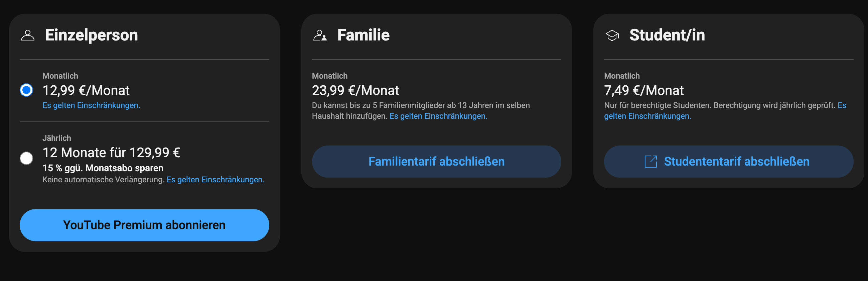
Task: Open restrictions link in Student/in card
Action: [647, 116]
